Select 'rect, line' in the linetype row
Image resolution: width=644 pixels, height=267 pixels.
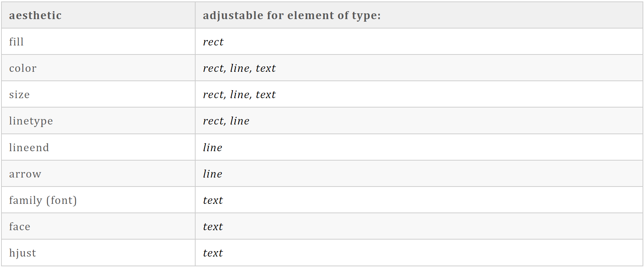(x=226, y=121)
